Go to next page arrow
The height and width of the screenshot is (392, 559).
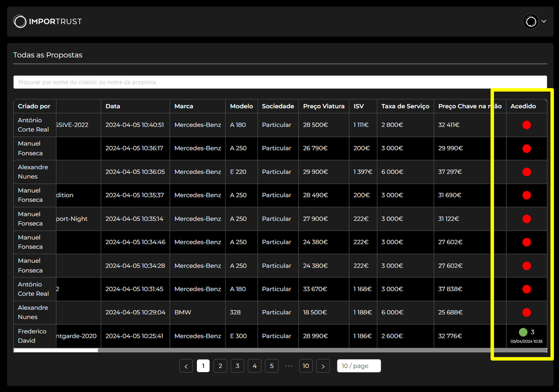[323, 366]
